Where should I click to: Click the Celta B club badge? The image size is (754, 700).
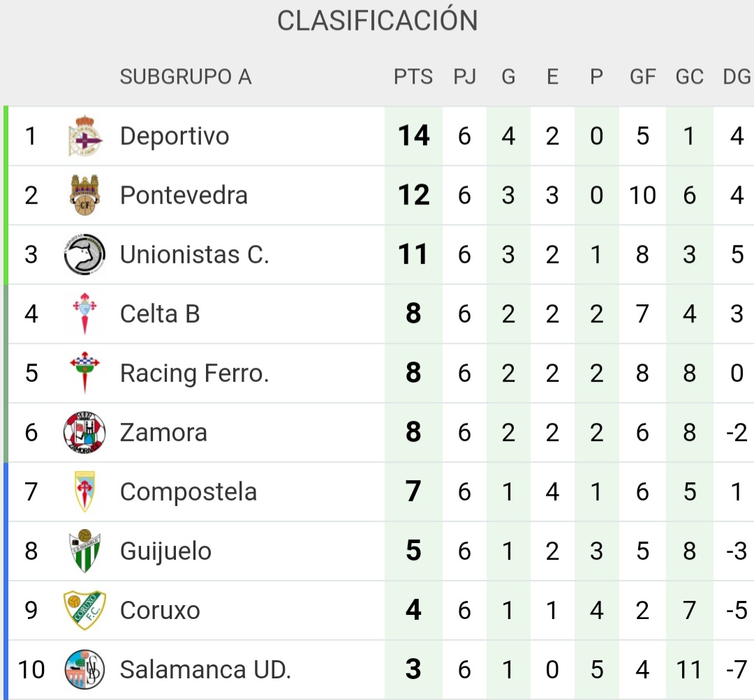coord(84,314)
